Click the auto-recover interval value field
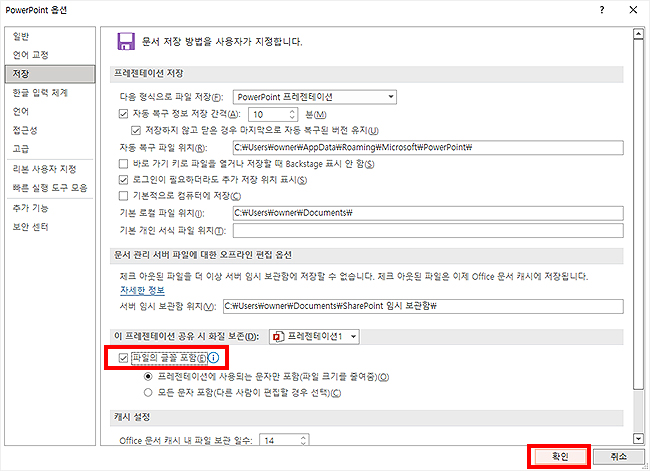This screenshot has height=471, width=650. coord(269,114)
